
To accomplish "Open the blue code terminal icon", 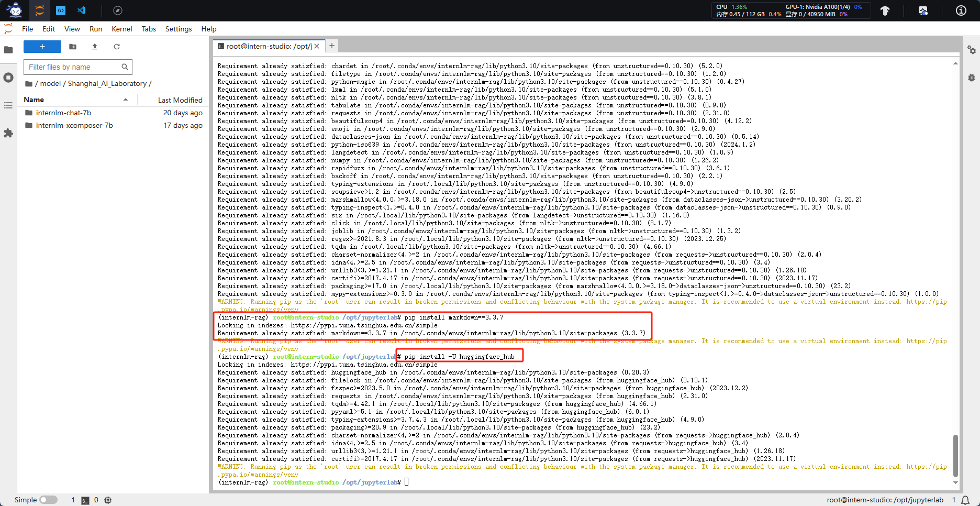I will (x=61, y=10).
